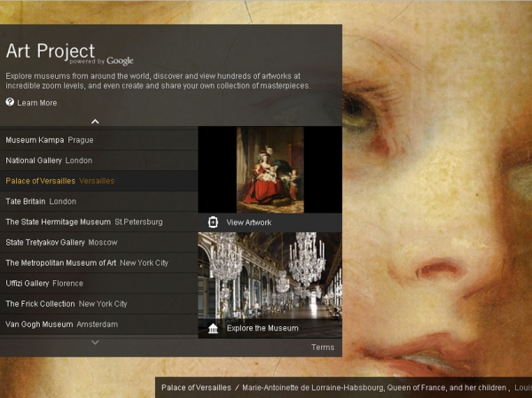Choose The Metropolitan Museum of Art

pyautogui.click(x=87, y=262)
